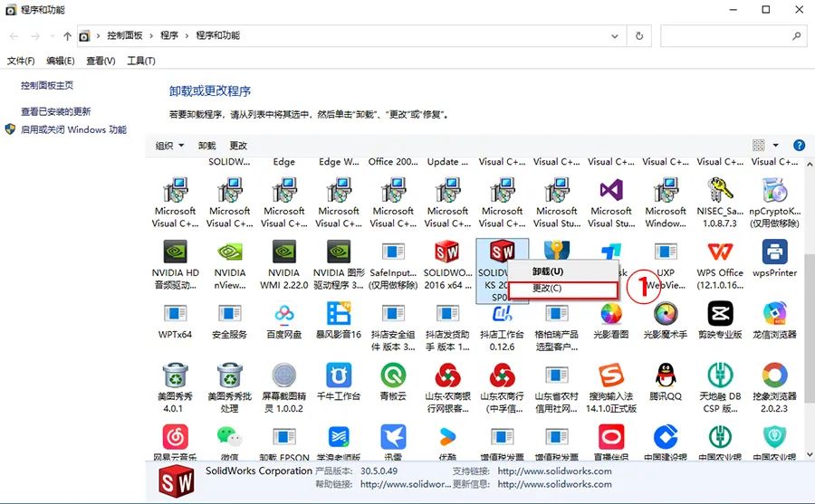Click the change view icon button
815x504 pixels.
tap(759, 146)
